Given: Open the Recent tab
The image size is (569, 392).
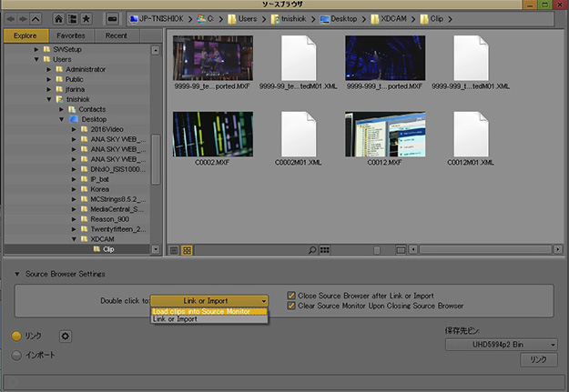Looking at the screenshot, I should pyautogui.click(x=117, y=36).
